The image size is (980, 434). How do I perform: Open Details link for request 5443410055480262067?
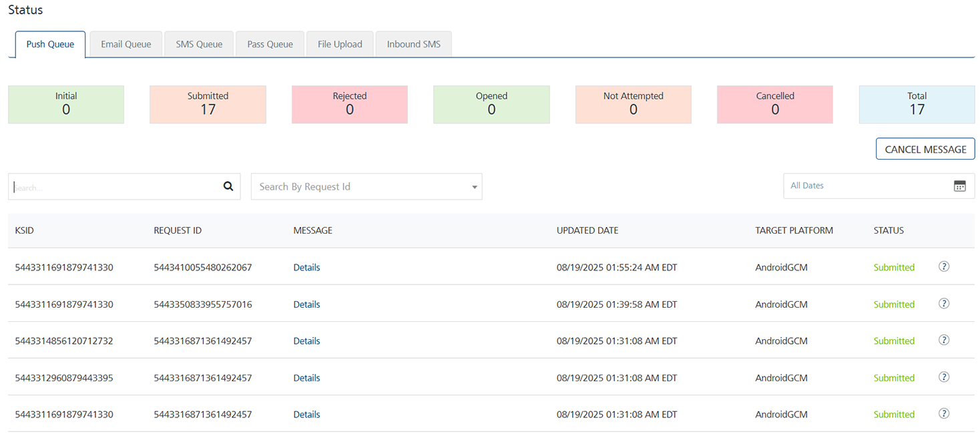click(306, 268)
